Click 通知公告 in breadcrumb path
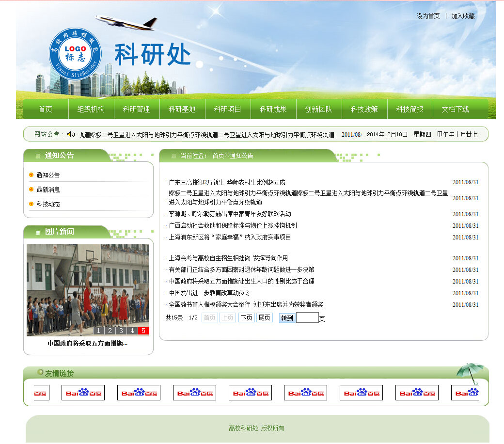Image resolution: width=504 pixels, height=444 pixels. point(241,156)
